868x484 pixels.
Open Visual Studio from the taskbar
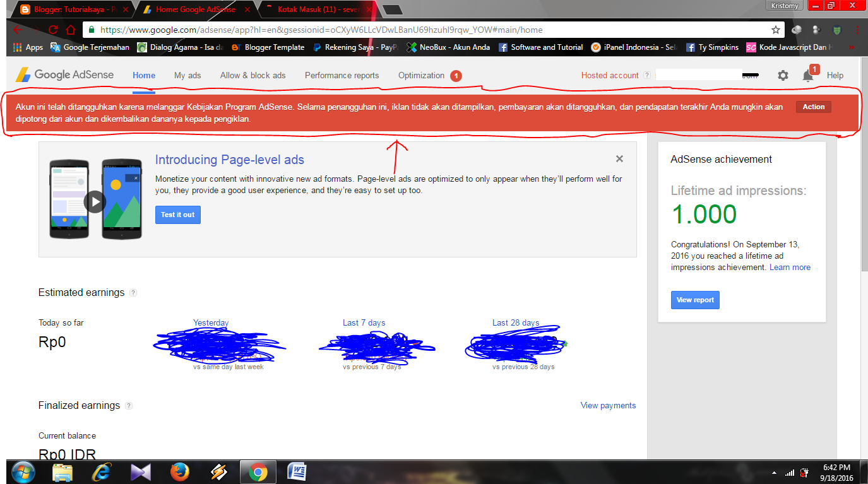point(140,472)
